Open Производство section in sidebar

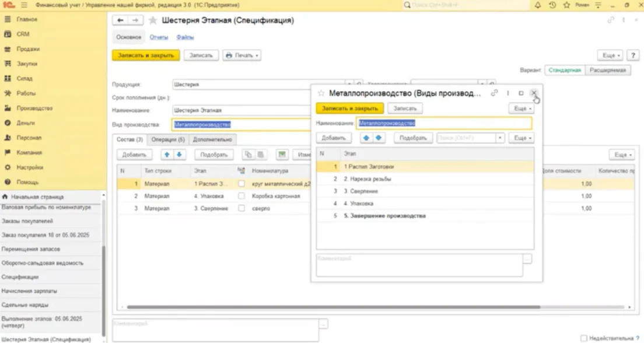coord(34,108)
